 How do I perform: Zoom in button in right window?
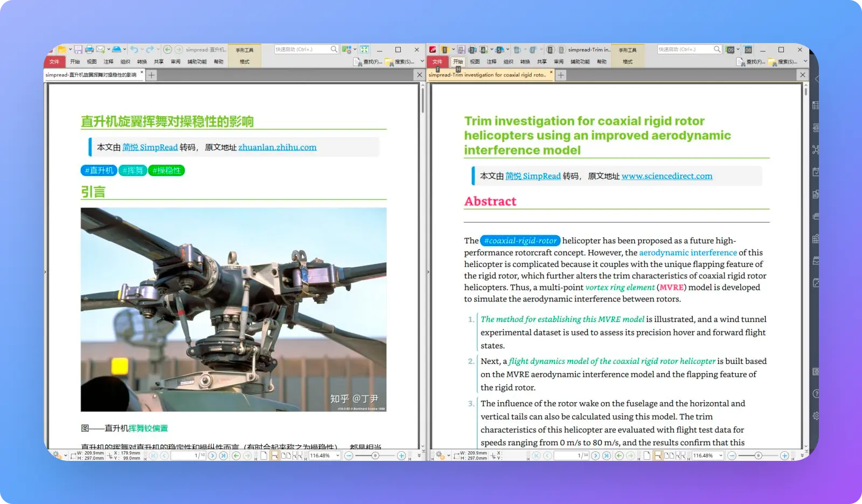coord(784,456)
